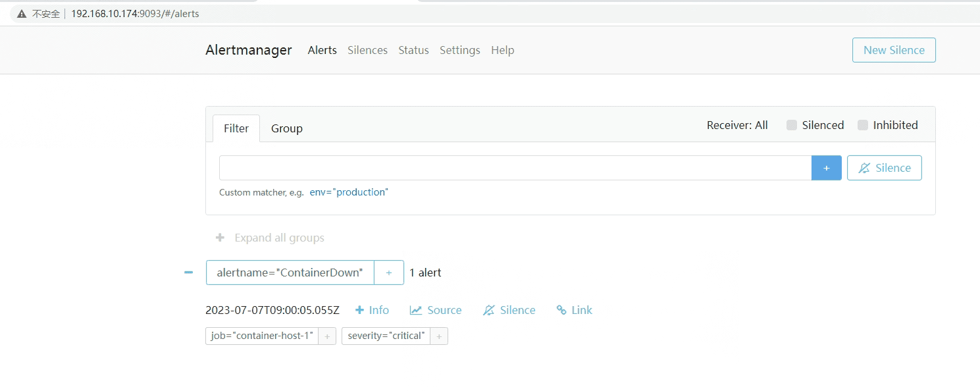Open the Receiver: All selector
The height and width of the screenshot is (391, 980).
pyautogui.click(x=737, y=125)
